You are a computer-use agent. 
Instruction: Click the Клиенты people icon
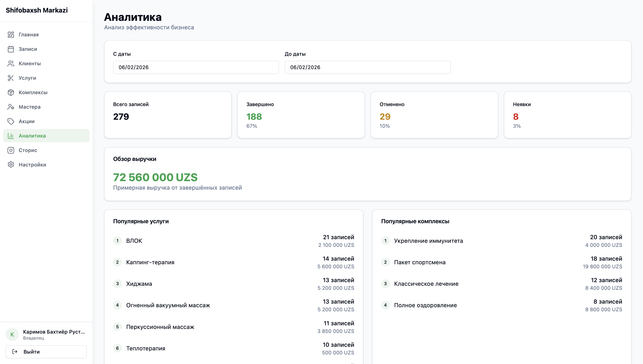tap(11, 64)
